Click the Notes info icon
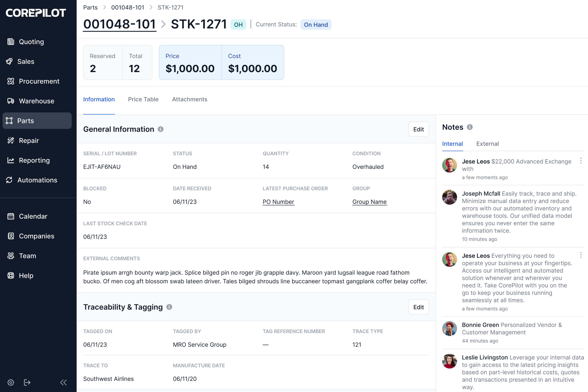The height and width of the screenshot is (392, 588). pyautogui.click(x=470, y=127)
